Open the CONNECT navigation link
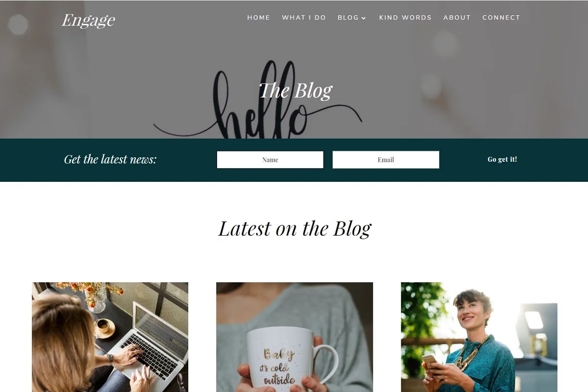Image resolution: width=588 pixels, height=392 pixels. [x=501, y=17]
